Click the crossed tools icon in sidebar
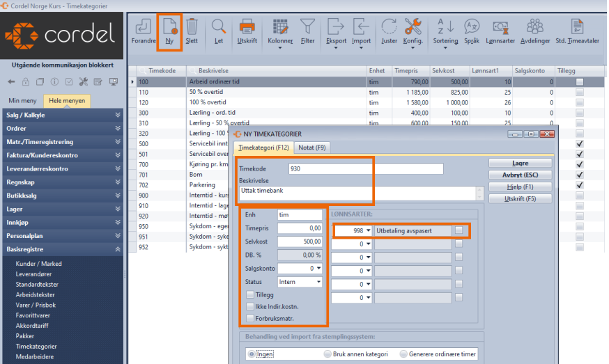Viewport: 609px width, 364px height. pyautogui.click(x=83, y=82)
